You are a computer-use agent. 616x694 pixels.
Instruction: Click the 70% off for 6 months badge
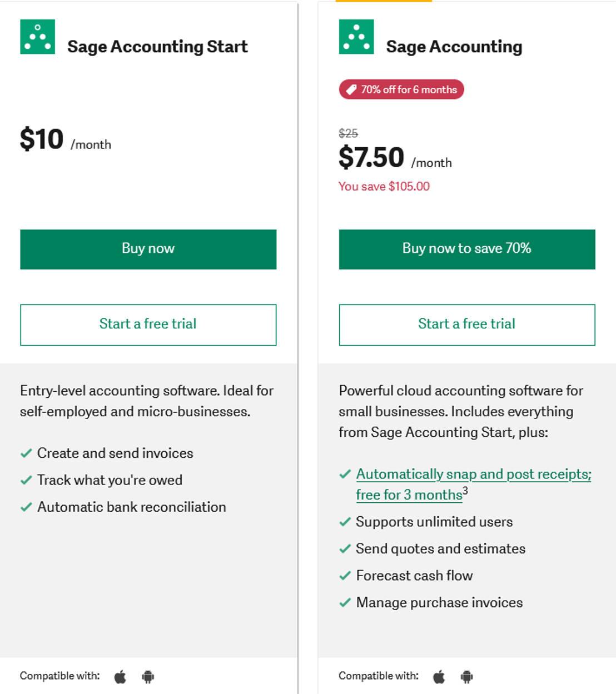pos(401,89)
